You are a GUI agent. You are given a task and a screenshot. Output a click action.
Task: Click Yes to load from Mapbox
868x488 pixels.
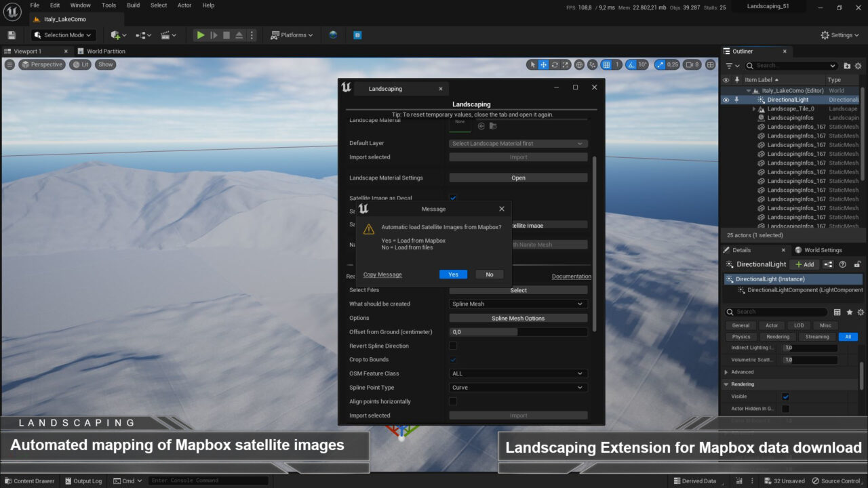[x=453, y=274]
